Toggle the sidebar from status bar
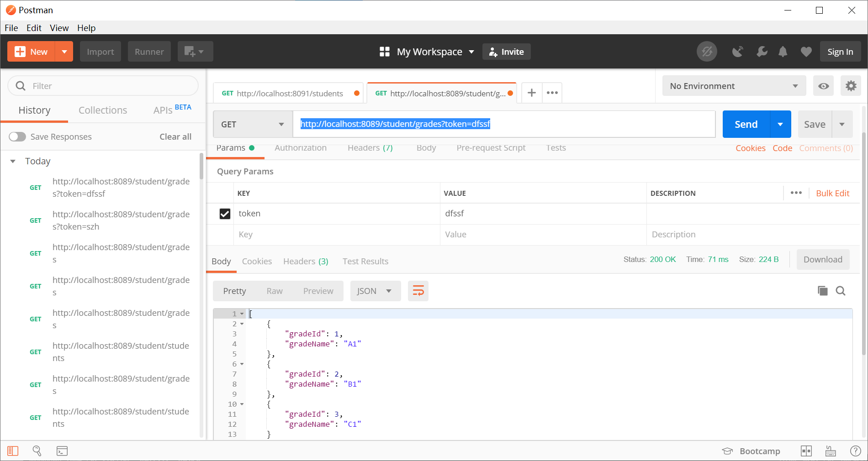Image resolution: width=868 pixels, height=461 pixels. [x=13, y=451]
